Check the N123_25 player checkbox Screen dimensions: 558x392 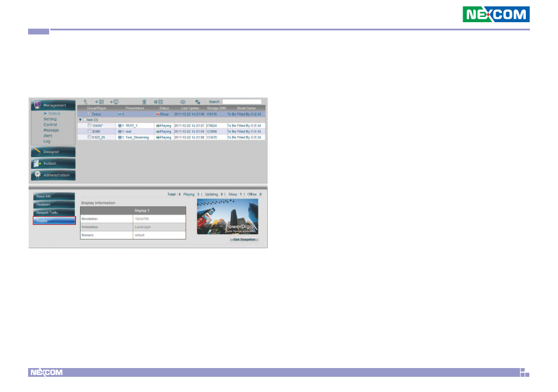[89, 137]
